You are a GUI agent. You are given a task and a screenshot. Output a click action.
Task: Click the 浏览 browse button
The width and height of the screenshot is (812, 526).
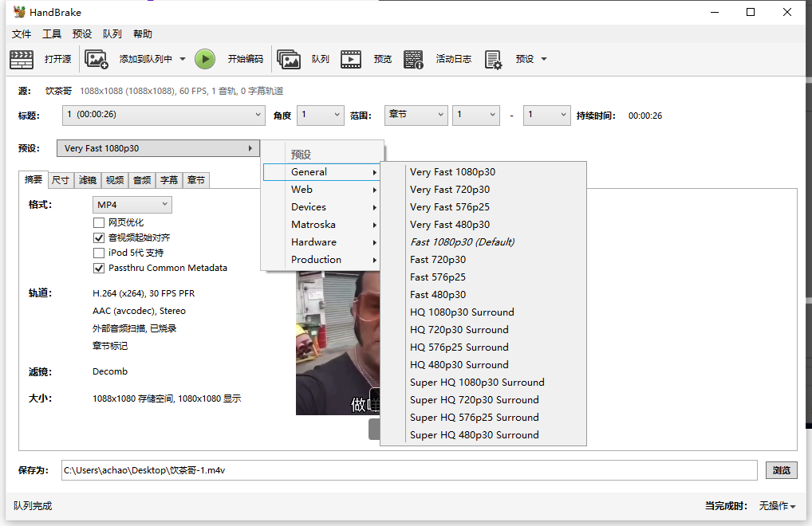(781, 470)
